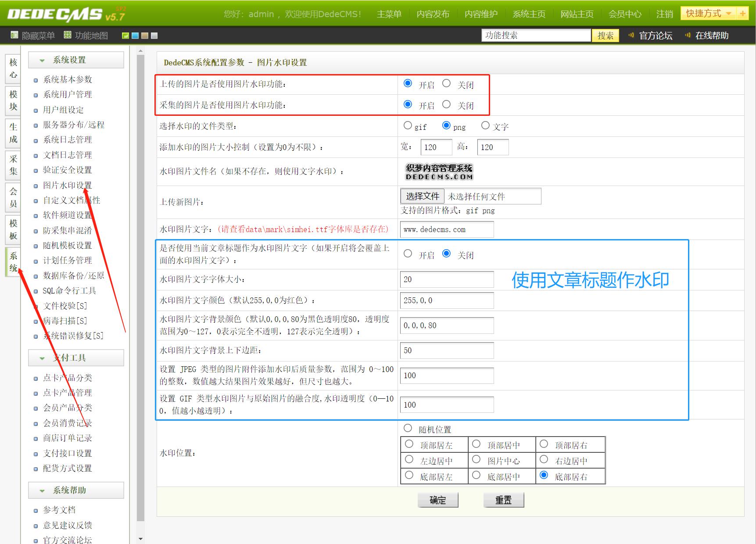Open the 官方论坛 link
Image resolution: width=756 pixels, height=544 pixels.
pyautogui.click(x=656, y=36)
